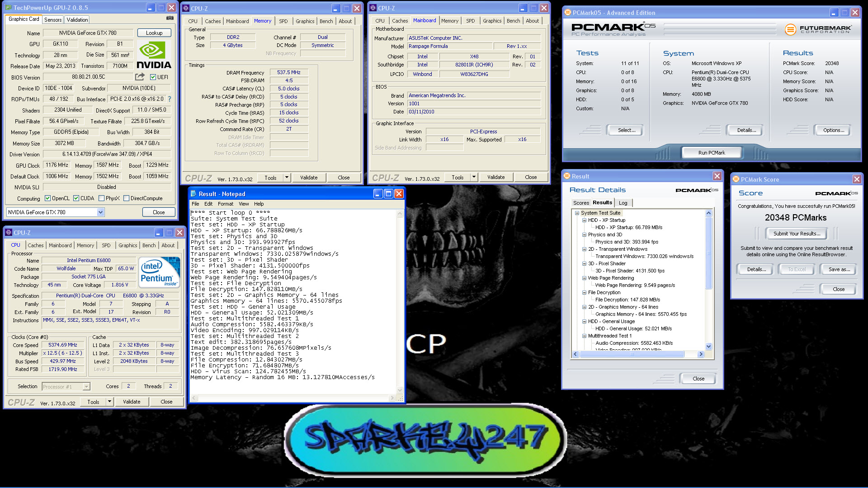Open SPD tab in CPU-Z Memory window
Image resolution: width=868 pixels, height=488 pixels.
(x=283, y=21)
